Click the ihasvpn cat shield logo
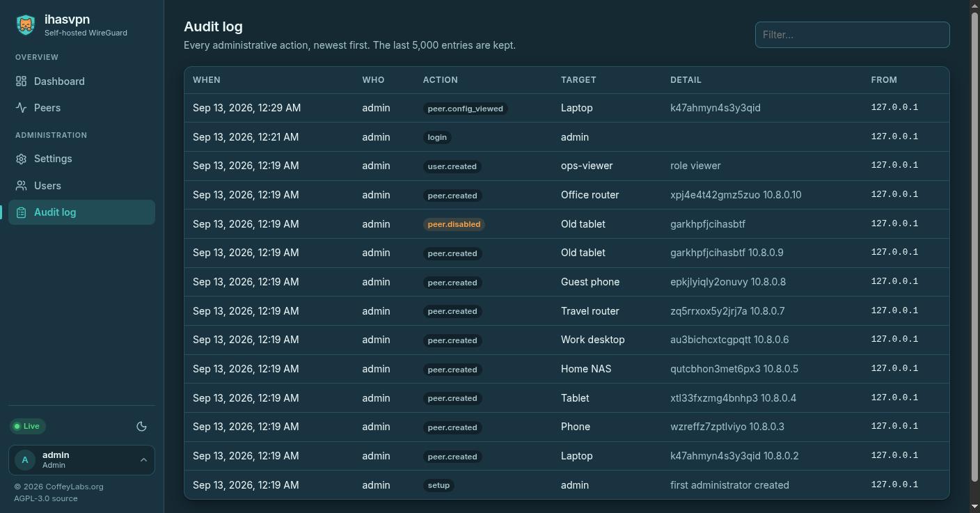 pos(26,26)
